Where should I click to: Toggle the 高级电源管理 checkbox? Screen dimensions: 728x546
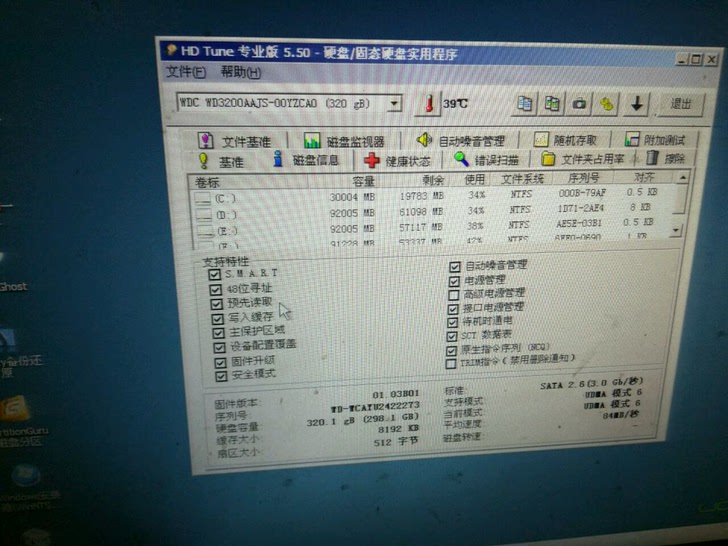454,295
